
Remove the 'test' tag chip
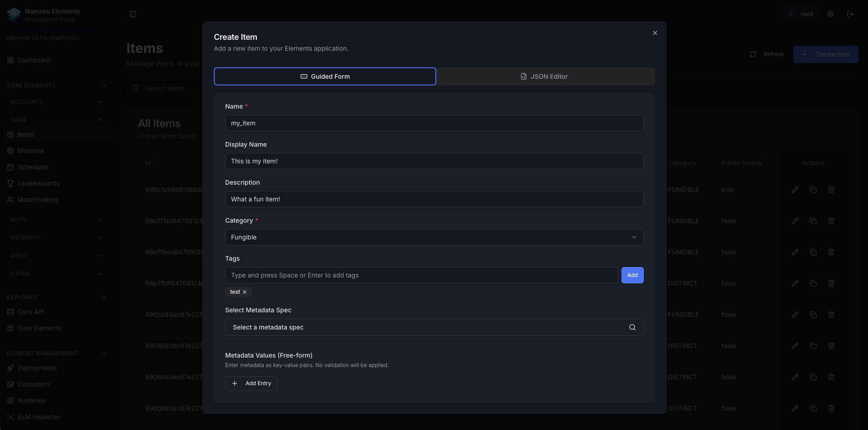point(245,292)
